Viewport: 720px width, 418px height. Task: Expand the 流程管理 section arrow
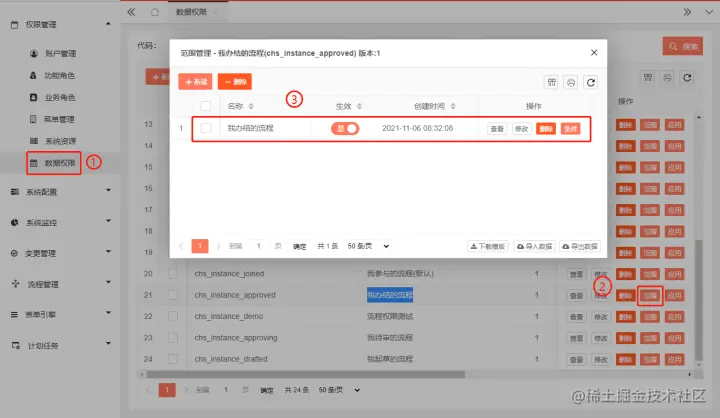[x=108, y=282]
